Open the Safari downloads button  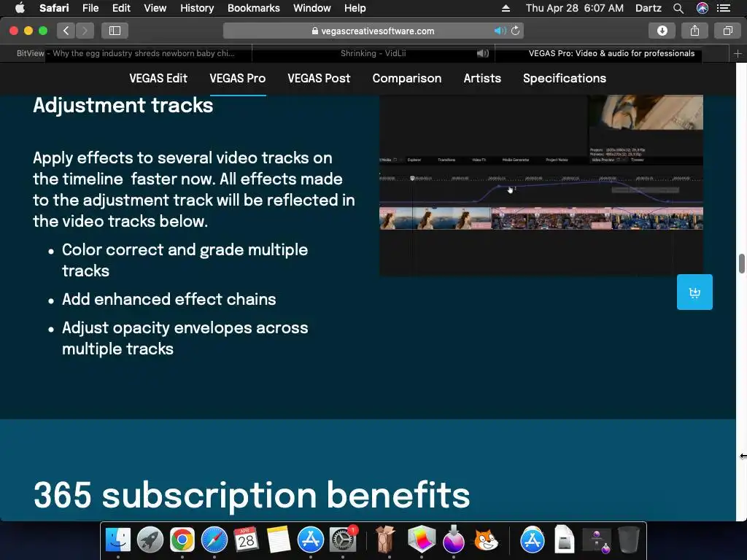[x=662, y=31]
